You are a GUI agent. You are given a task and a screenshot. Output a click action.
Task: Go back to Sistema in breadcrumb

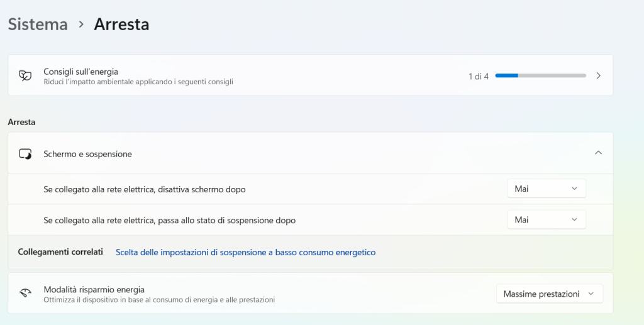[x=38, y=25]
